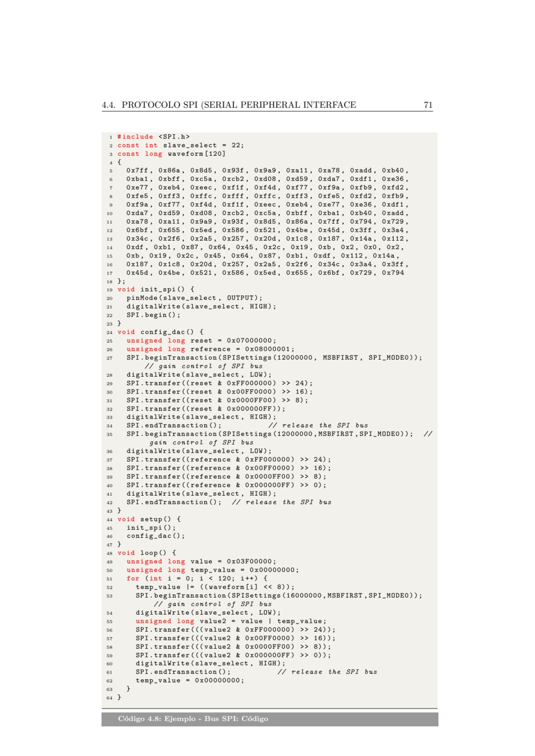535x756 pixels.
Task: Click "const int slave_select = 22;" line
Action: pyautogui.click(x=181, y=145)
